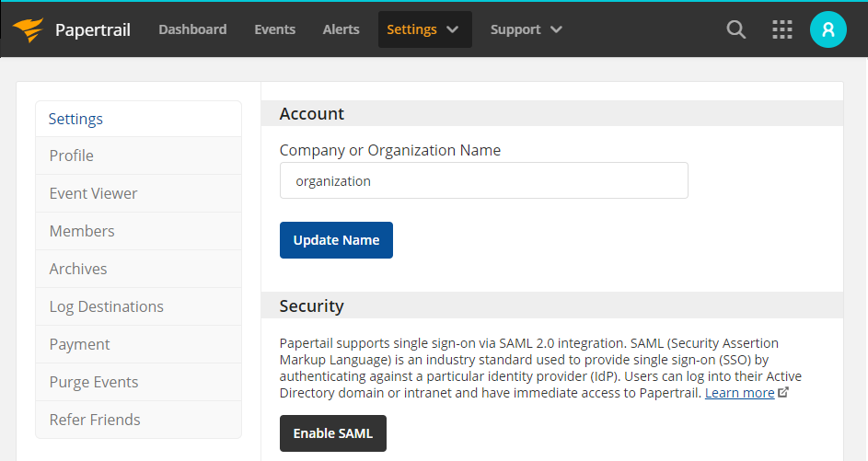
Task: Expand the Settings dropdown menu
Action: click(424, 29)
